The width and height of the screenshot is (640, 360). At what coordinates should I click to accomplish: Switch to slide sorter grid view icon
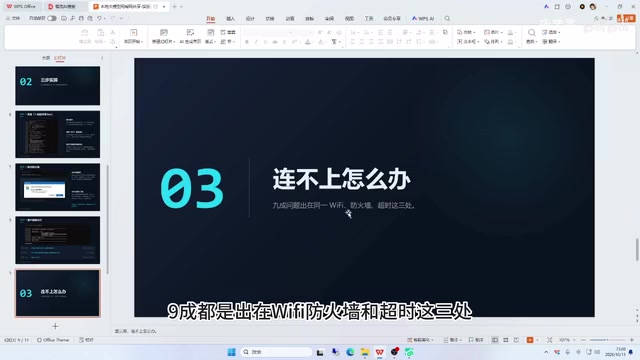pos(506,340)
